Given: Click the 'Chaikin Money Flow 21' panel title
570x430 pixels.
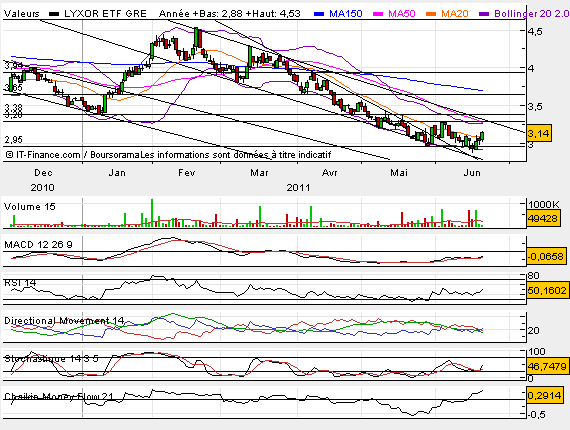Looking at the screenshot, I should click(x=59, y=397).
